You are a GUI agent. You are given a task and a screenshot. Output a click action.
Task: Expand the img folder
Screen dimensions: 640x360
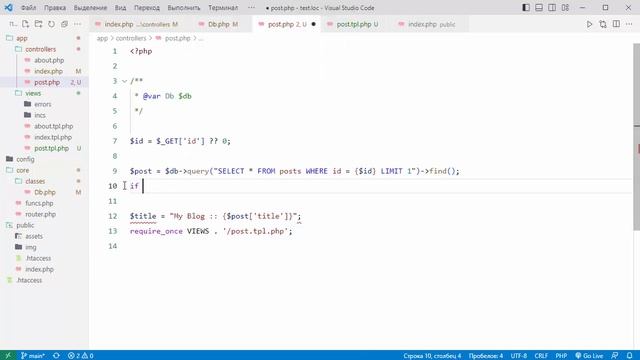[x=31, y=247]
